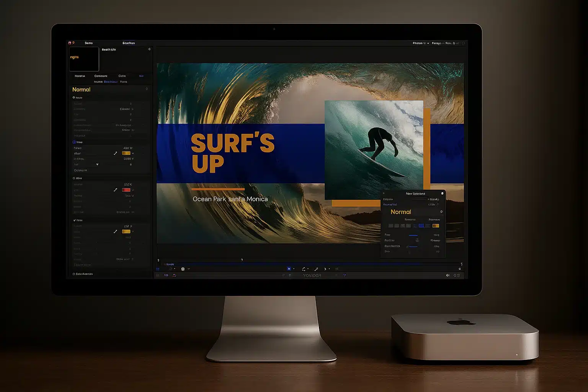Open the Photoo dropdown at top right
588x392 pixels.
[421, 43]
